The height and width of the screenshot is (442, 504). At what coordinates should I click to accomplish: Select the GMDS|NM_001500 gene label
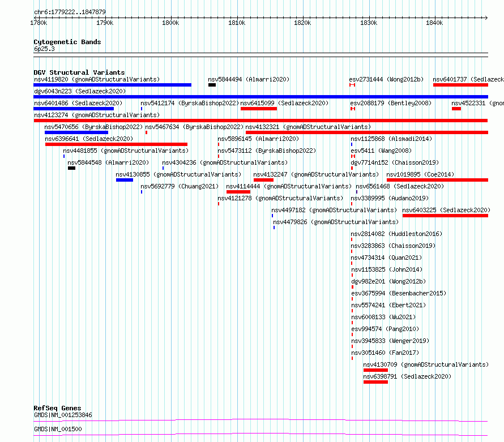(x=58, y=429)
